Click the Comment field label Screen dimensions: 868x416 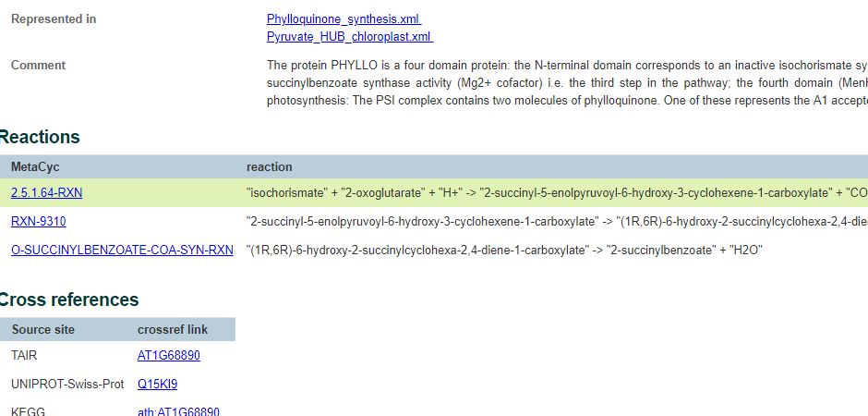point(38,66)
